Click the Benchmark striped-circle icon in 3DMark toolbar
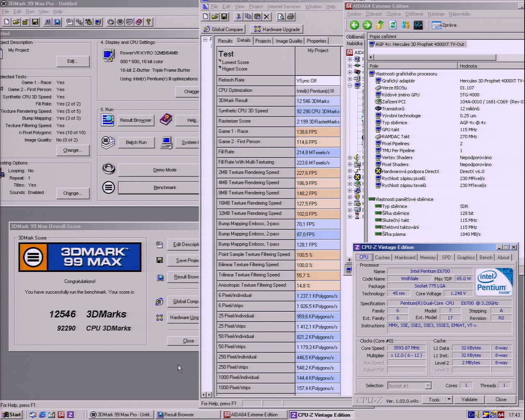Screen dimensions: 525x420 (120, 22)
